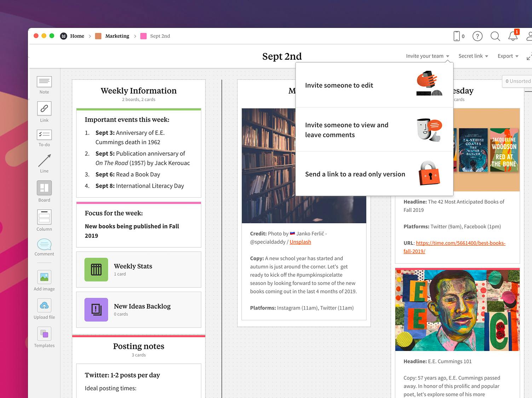The height and width of the screenshot is (398, 532).
Task: Choose Send a link to a read only version
Action: [374, 174]
